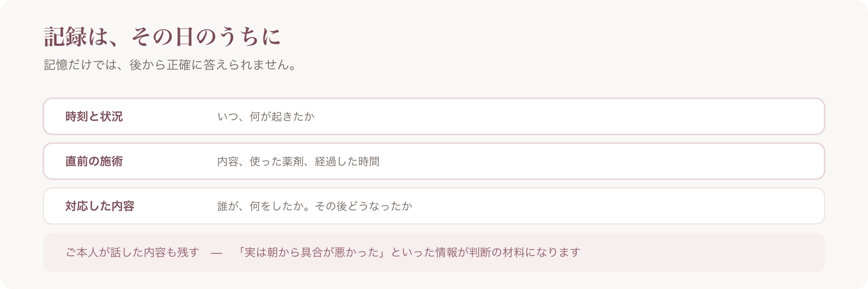This screenshot has width=868, height=289.
Task: Click その後どうなったか in third card
Action: pos(364,206)
